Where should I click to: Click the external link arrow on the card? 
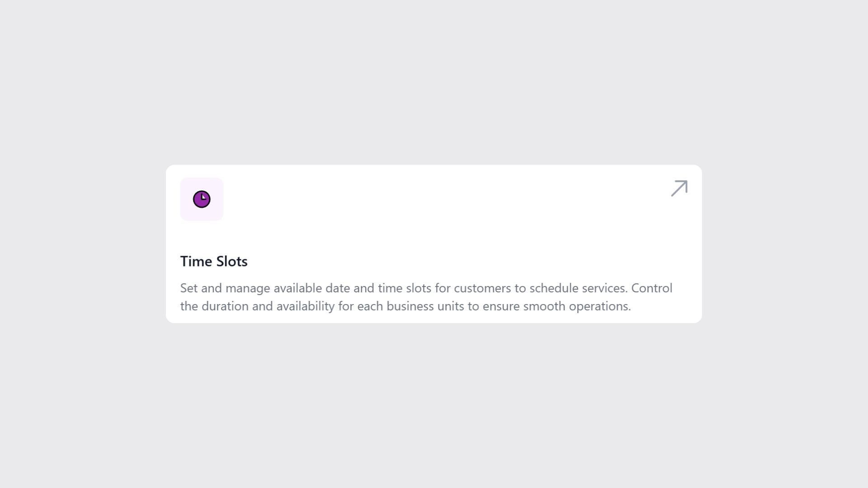[x=679, y=188]
